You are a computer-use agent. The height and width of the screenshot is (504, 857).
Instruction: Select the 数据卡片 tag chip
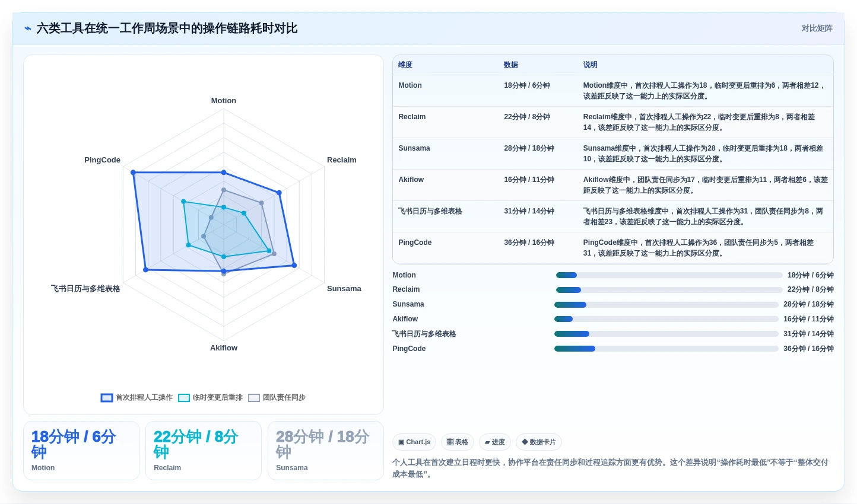(x=539, y=442)
